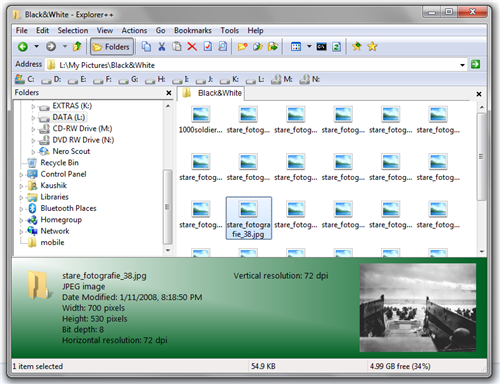Switch to the K: drive
This screenshot has width=500, height=384.
coord(229,79)
